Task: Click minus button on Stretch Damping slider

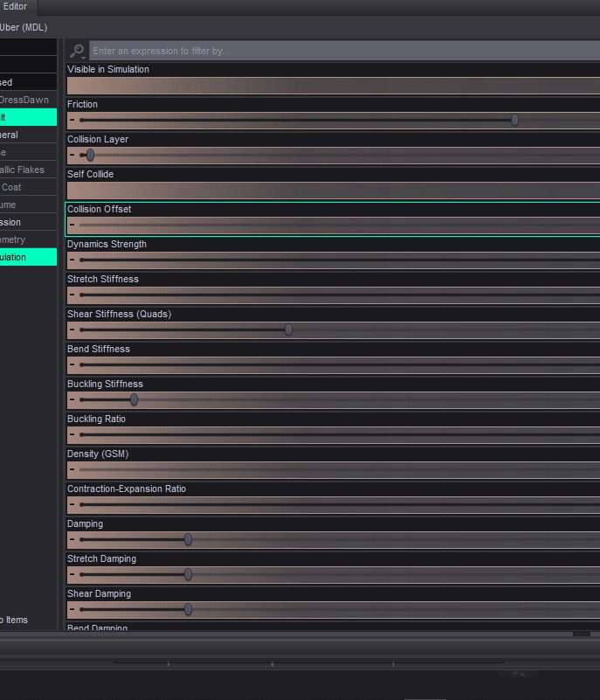Action: point(72,574)
